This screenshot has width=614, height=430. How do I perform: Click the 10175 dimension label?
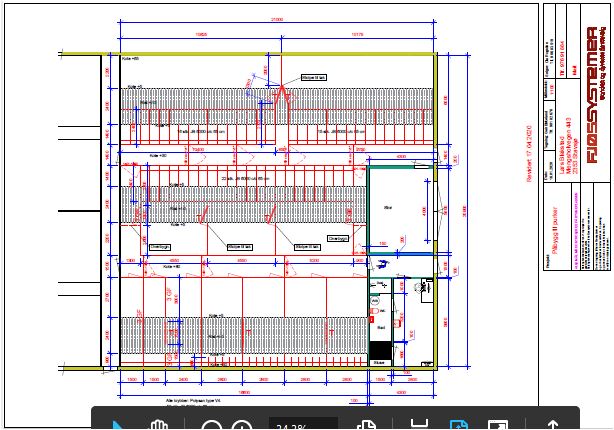[358, 34]
